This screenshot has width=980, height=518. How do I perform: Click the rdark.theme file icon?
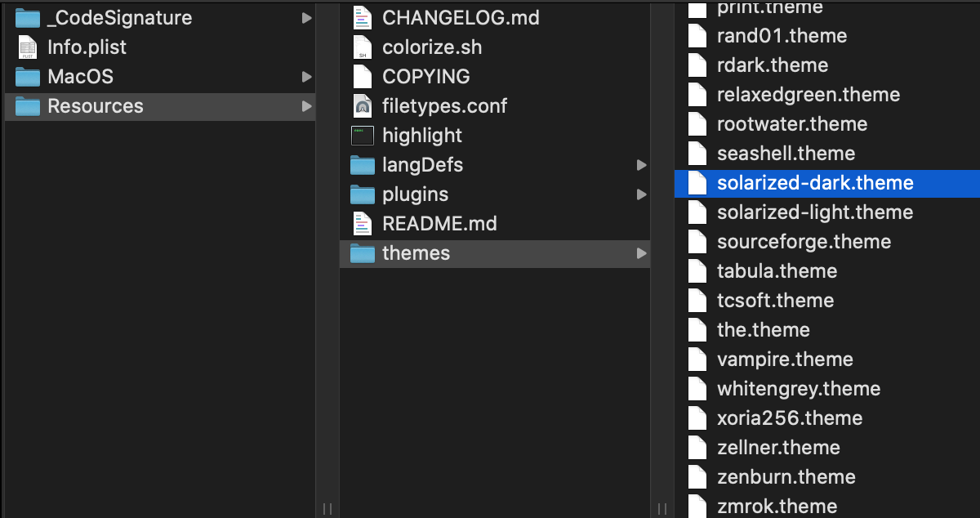[x=697, y=65]
